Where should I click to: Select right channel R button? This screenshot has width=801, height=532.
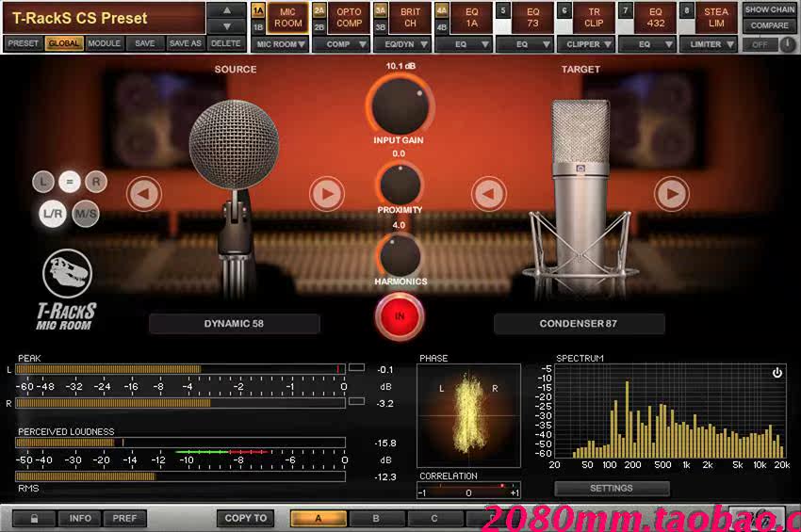tap(96, 181)
